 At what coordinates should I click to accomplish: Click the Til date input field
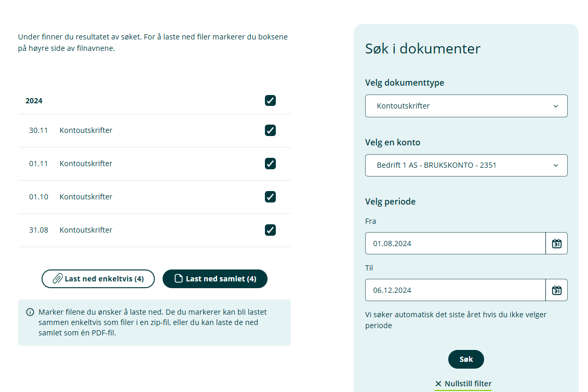(x=455, y=290)
